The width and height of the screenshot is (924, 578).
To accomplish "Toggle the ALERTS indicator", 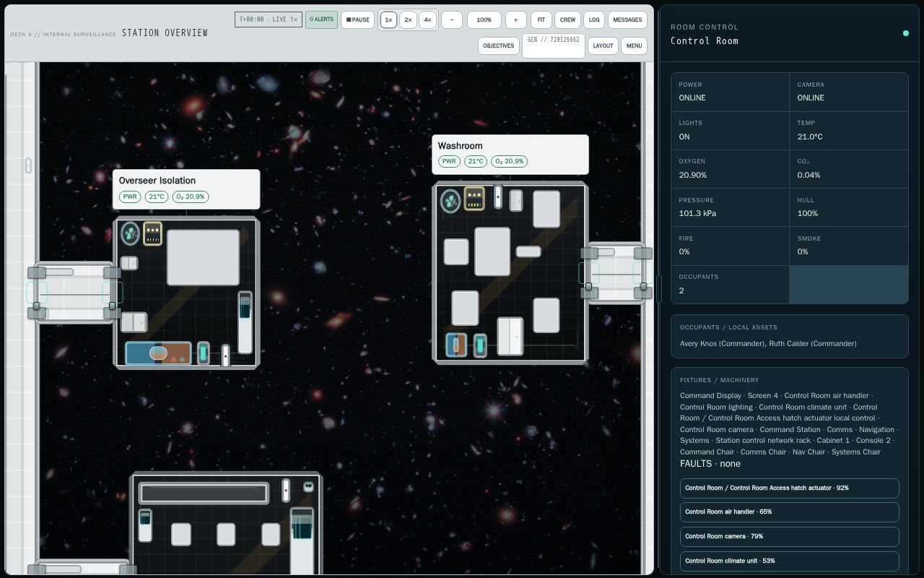I will (x=321, y=20).
